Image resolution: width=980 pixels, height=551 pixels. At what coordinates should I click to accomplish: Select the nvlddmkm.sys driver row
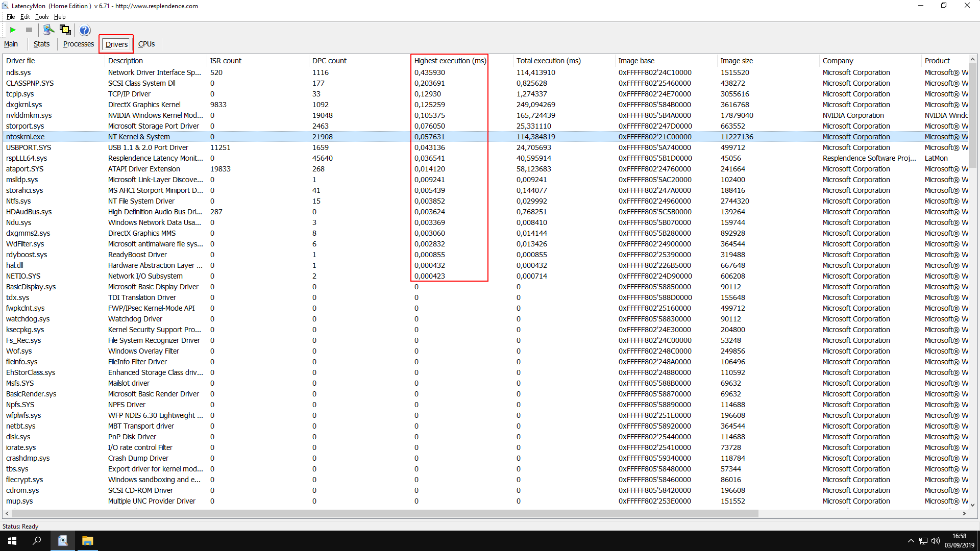coord(29,115)
